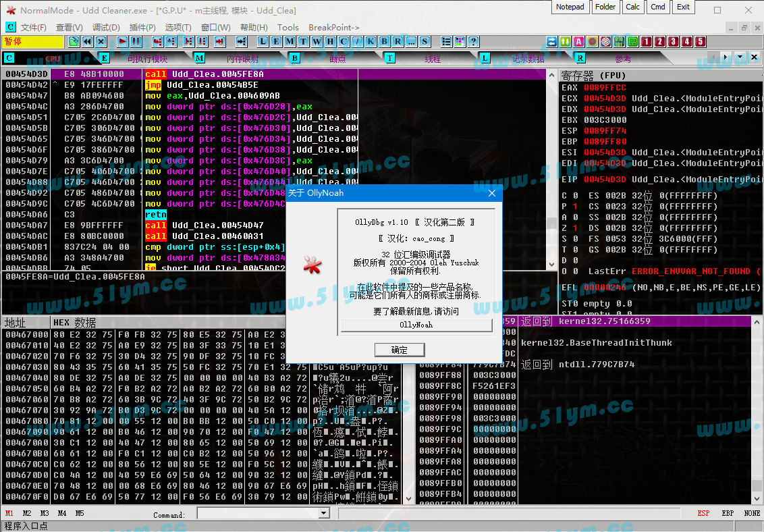
Task: Click the Folder button
Action: 605,7
